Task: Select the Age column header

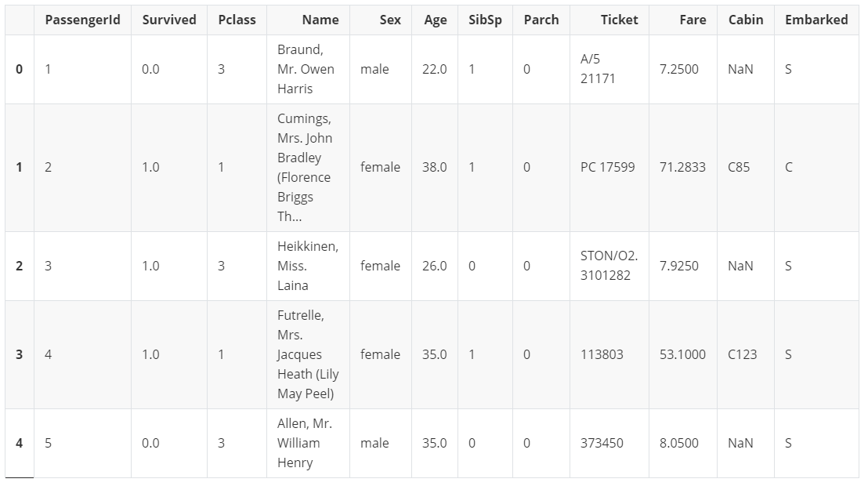Action: click(435, 20)
